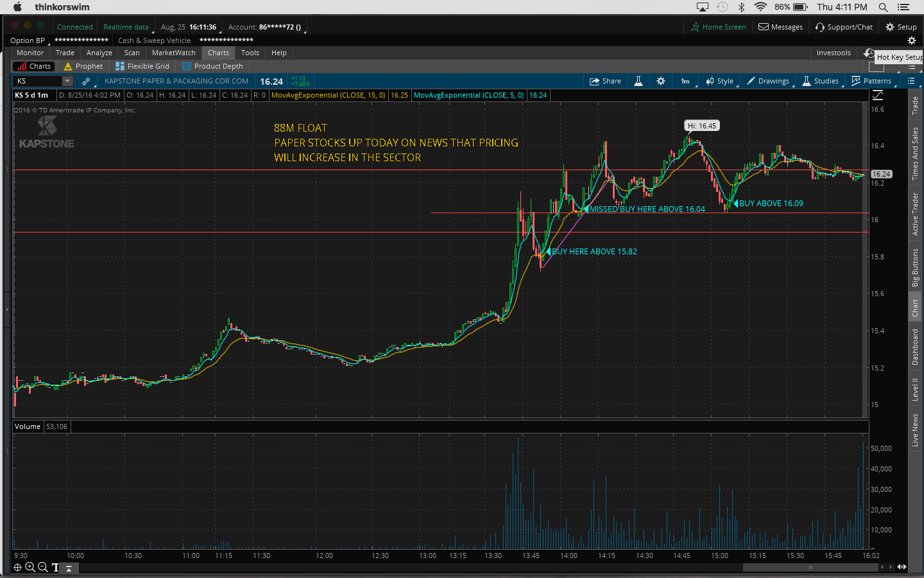Click the MovAvgExponential (CLOSE, 15, 0) study label
The image size is (924, 578).
[x=329, y=95]
